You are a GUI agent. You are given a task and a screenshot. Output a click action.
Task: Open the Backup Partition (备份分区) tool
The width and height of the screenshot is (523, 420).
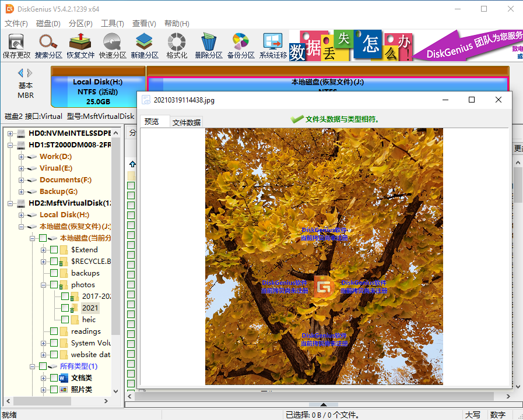tap(241, 45)
